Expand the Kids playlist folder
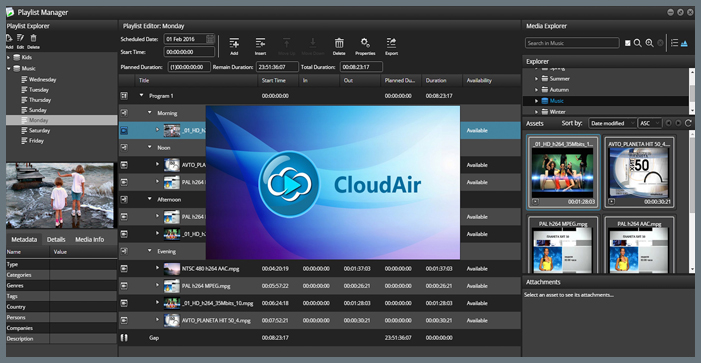The image size is (701, 363). 8,58
